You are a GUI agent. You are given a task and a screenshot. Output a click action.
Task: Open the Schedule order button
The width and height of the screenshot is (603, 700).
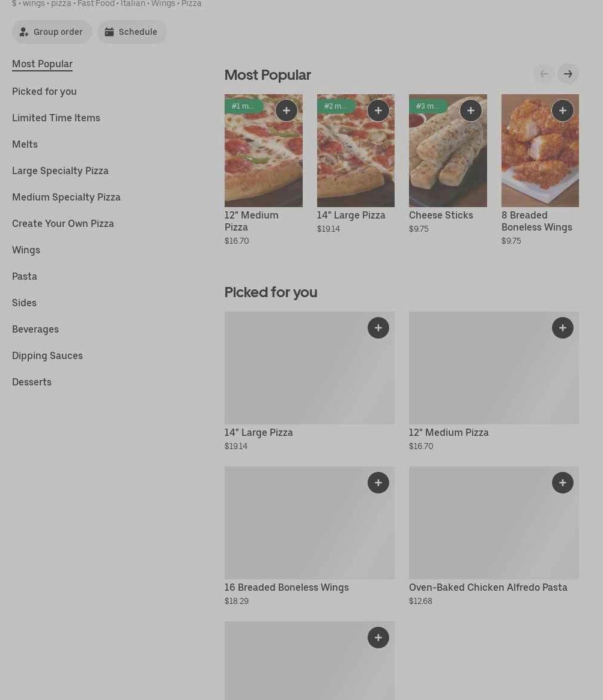tap(132, 32)
